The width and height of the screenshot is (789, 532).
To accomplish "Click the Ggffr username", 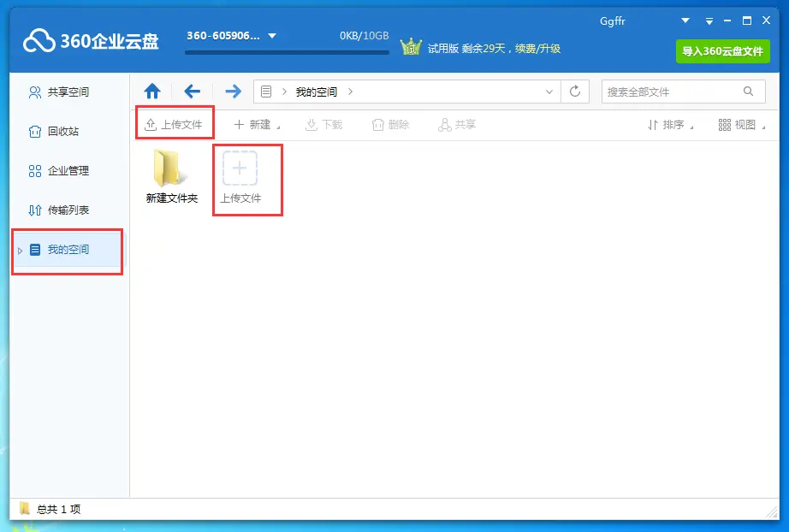I will pos(613,21).
